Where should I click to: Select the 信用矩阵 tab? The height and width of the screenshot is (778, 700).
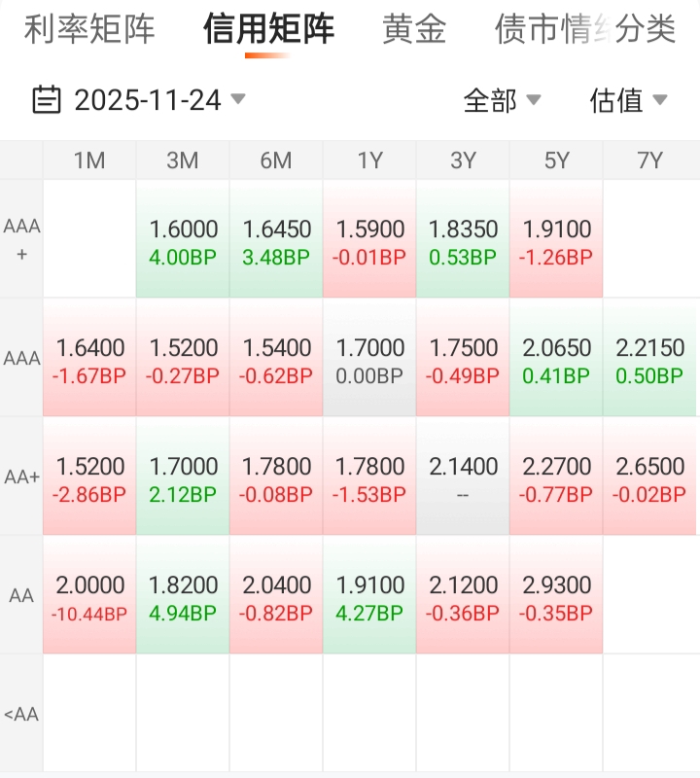pyautogui.click(x=268, y=29)
